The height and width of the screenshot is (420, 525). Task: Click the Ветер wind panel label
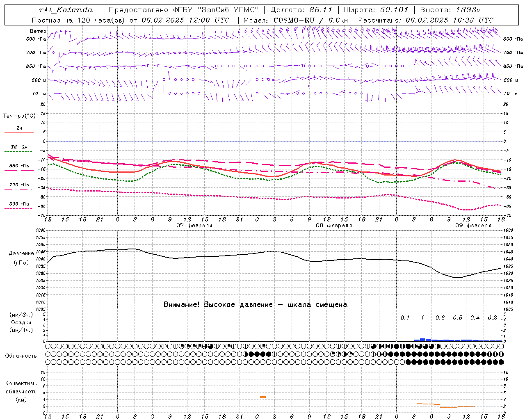[38, 32]
